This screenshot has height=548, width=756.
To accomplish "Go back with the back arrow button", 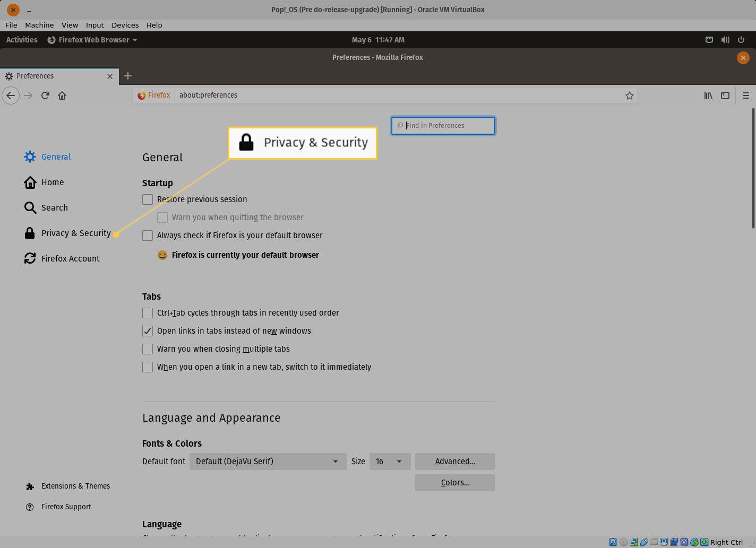I will [x=11, y=95].
